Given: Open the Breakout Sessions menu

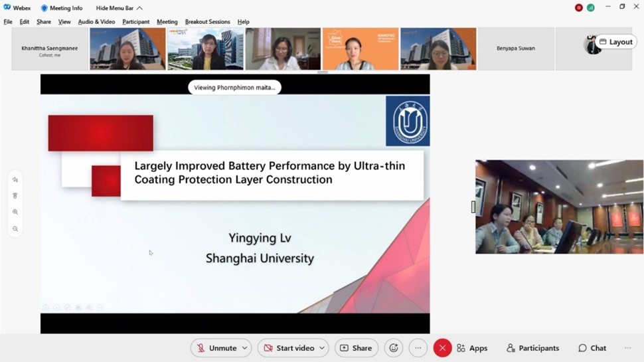Looking at the screenshot, I should coord(207,22).
